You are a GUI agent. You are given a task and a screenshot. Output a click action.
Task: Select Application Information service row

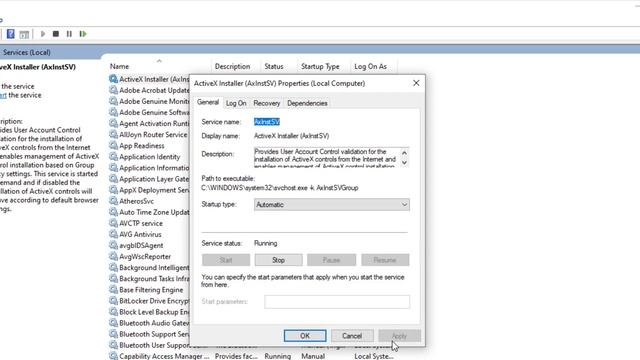149,168
